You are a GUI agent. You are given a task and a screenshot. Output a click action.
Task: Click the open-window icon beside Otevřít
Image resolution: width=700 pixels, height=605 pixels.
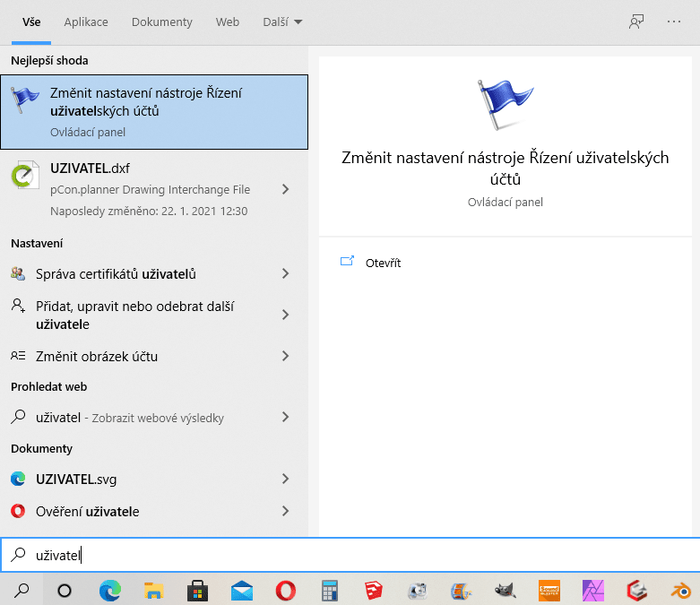pyautogui.click(x=347, y=261)
